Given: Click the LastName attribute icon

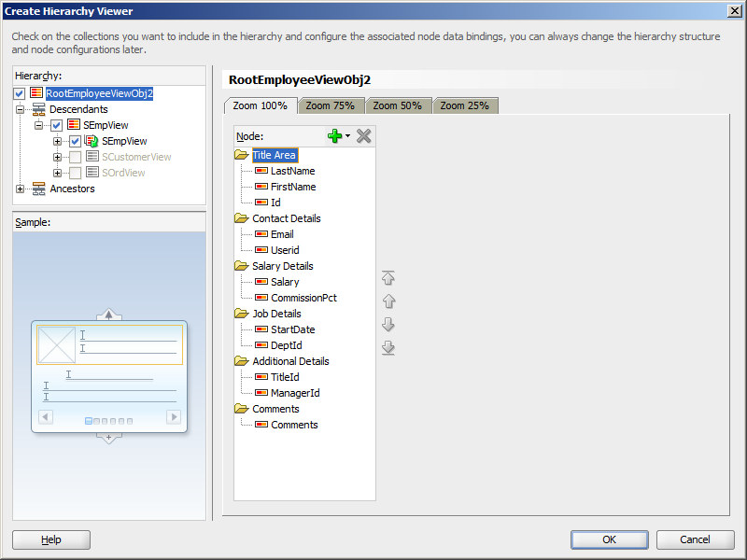Looking at the screenshot, I should [261, 171].
